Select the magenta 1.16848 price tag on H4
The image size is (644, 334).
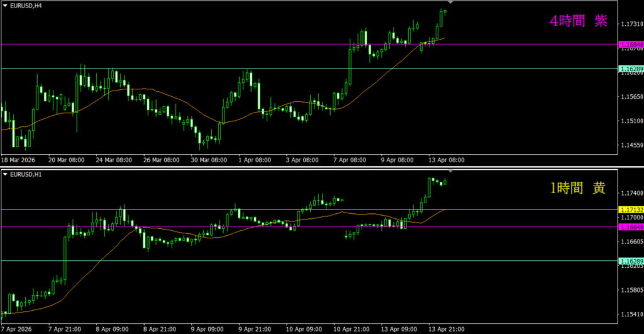point(630,45)
